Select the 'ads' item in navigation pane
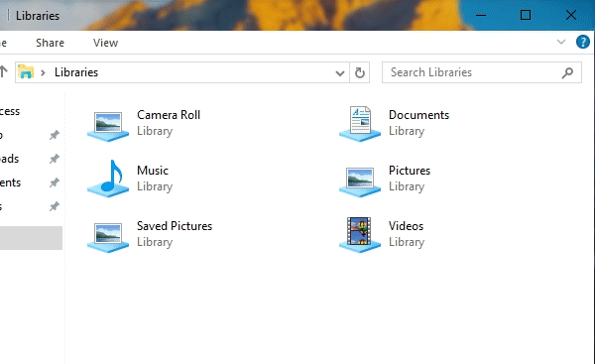The image size is (595, 364). point(9,159)
